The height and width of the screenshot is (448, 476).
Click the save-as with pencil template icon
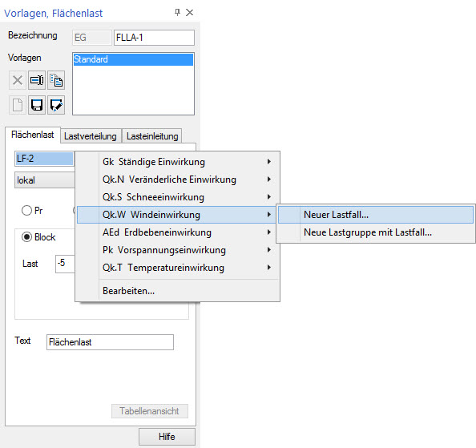[x=56, y=105]
